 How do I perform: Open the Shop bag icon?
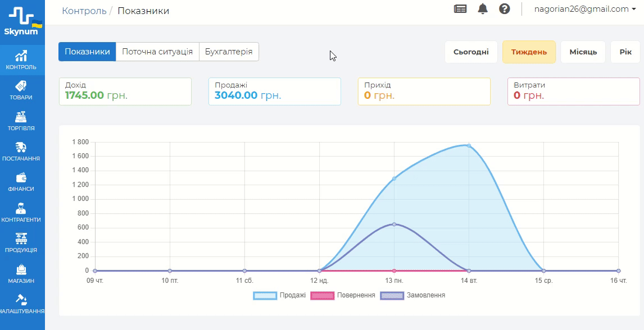coord(22,269)
